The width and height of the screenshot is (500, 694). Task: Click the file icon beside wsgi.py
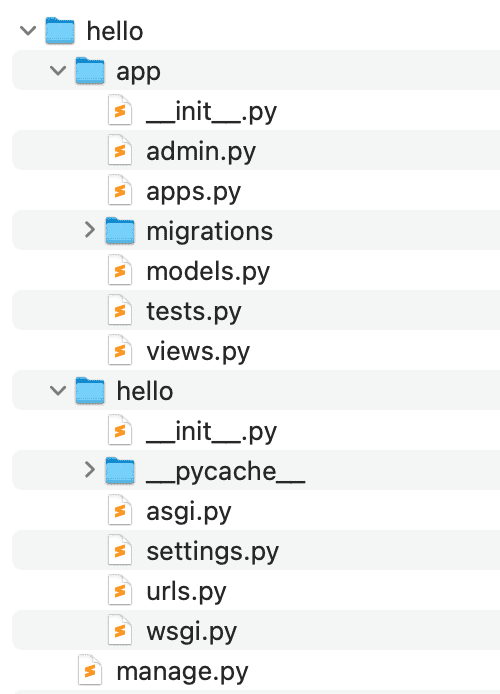pyautogui.click(x=120, y=630)
